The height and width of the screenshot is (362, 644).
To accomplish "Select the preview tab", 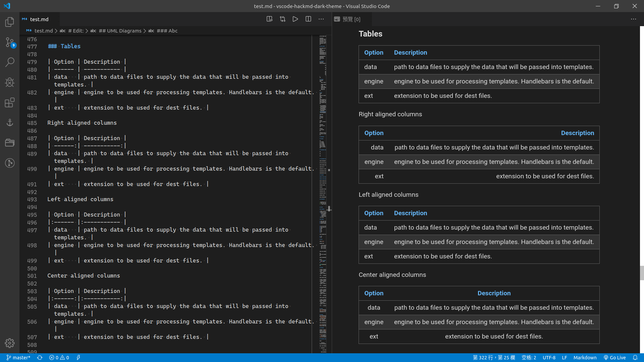I will [347, 19].
